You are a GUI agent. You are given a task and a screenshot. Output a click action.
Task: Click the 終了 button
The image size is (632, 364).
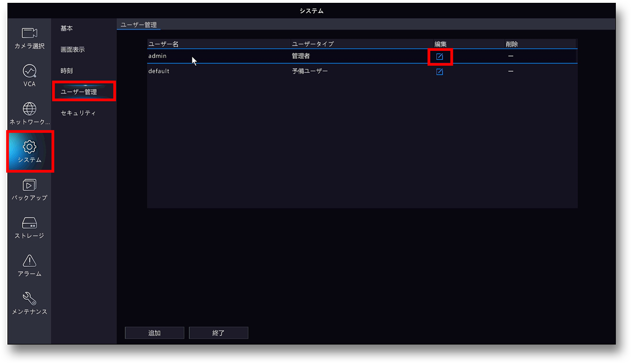[x=219, y=333]
